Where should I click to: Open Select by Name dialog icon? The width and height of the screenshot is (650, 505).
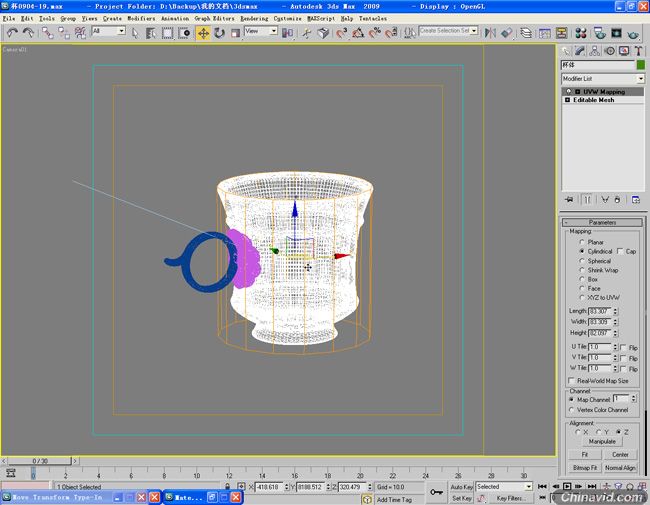coord(151,33)
